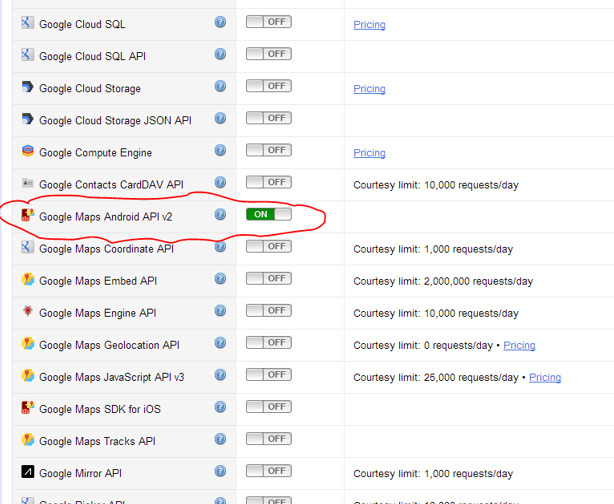Open help for Google Maps Android API v2
Screen dimensions: 614x504
coord(220,215)
